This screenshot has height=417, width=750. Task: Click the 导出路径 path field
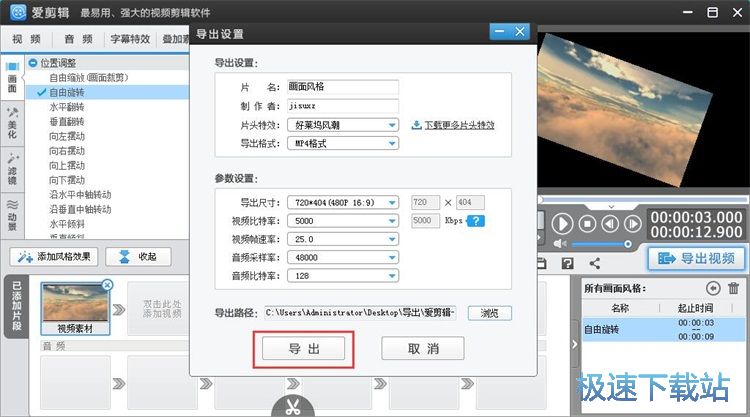[360, 313]
